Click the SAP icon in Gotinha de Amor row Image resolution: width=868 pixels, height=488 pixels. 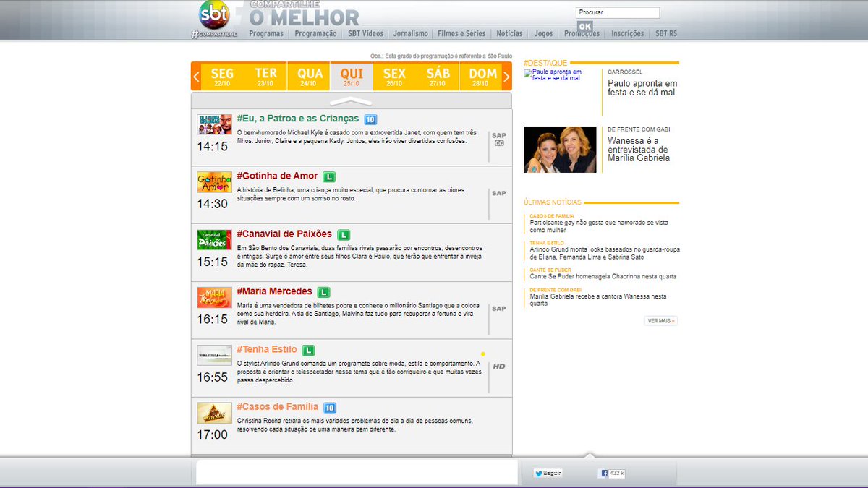click(x=499, y=193)
